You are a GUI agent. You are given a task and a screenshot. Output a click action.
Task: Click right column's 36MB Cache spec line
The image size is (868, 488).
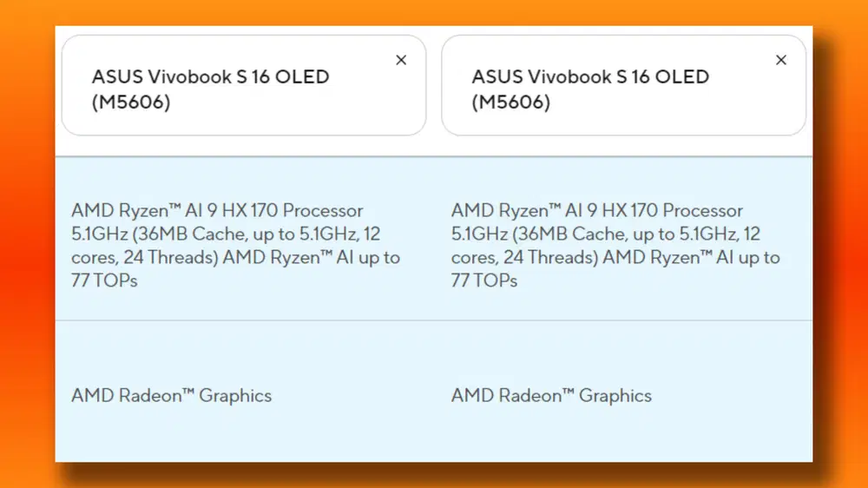coord(606,234)
